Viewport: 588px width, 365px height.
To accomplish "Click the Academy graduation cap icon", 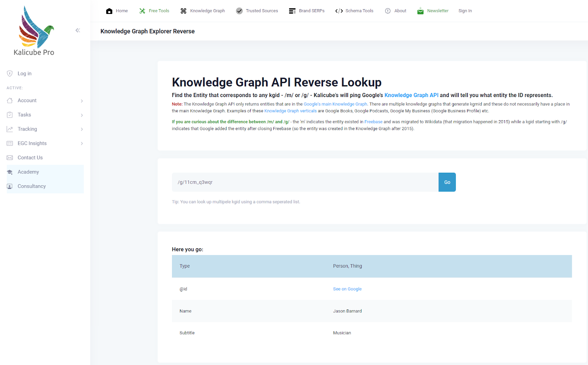I will 10,172.
